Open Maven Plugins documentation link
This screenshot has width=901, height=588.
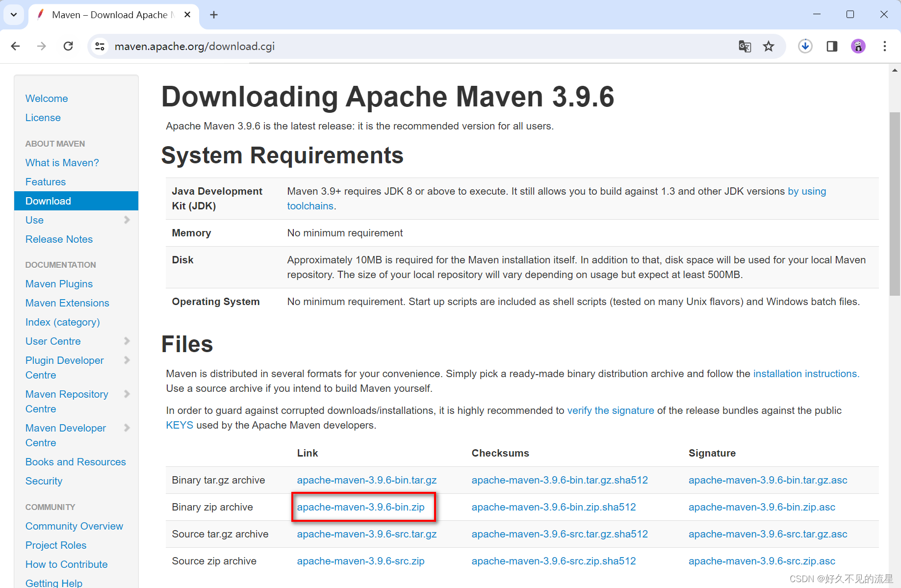point(59,284)
